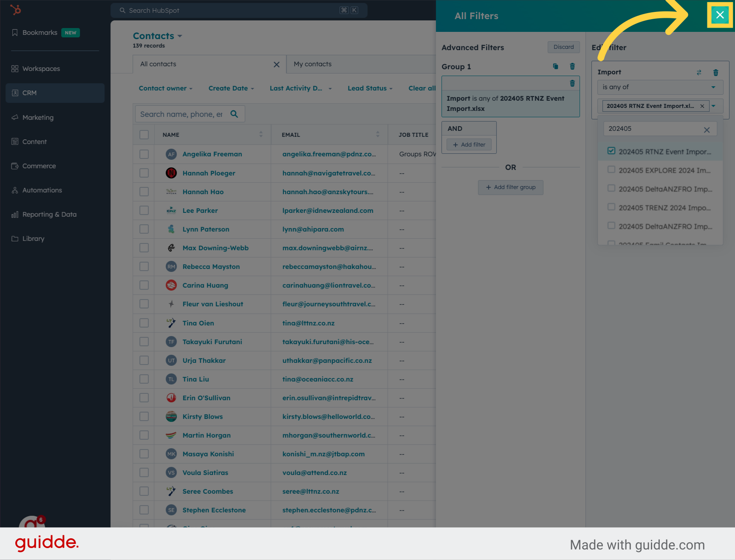Open tina@oceaniacc.co.nz email link
Screen dimensions: 735x560
click(318, 379)
